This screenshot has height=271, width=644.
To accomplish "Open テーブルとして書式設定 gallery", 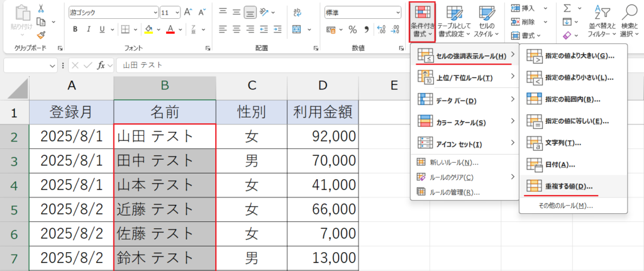I will tap(454, 22).
